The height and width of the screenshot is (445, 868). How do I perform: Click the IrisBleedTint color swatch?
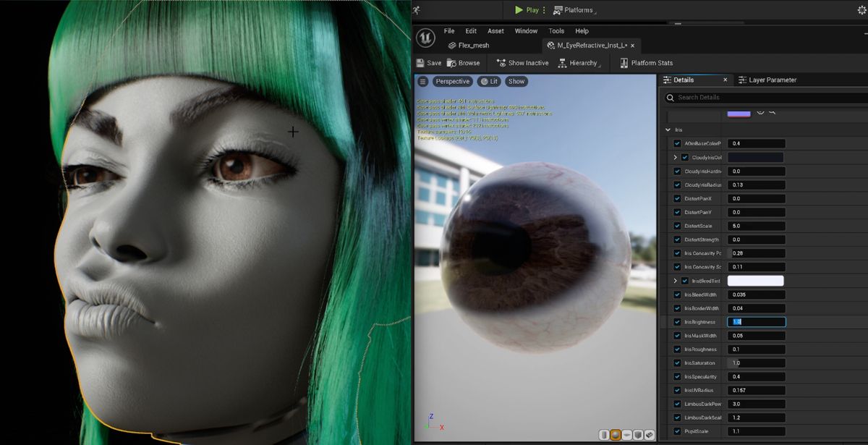tap(756, 280)
